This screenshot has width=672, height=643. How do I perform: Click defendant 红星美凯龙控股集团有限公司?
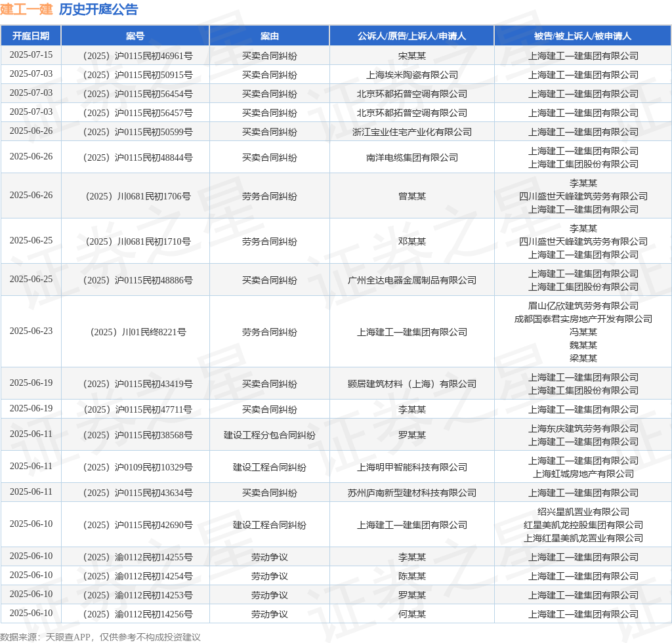point(583,525)
